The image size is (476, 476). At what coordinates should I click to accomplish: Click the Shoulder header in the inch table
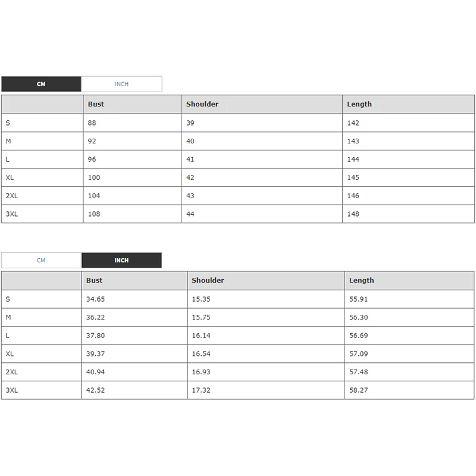point(208,280)
